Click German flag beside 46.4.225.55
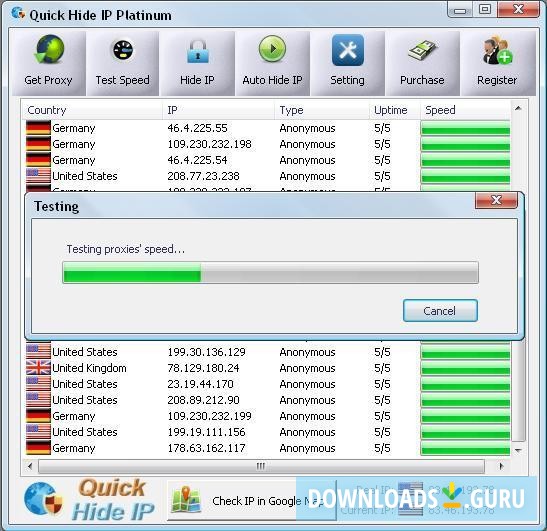547x531 pixels. tap(38, 128)
